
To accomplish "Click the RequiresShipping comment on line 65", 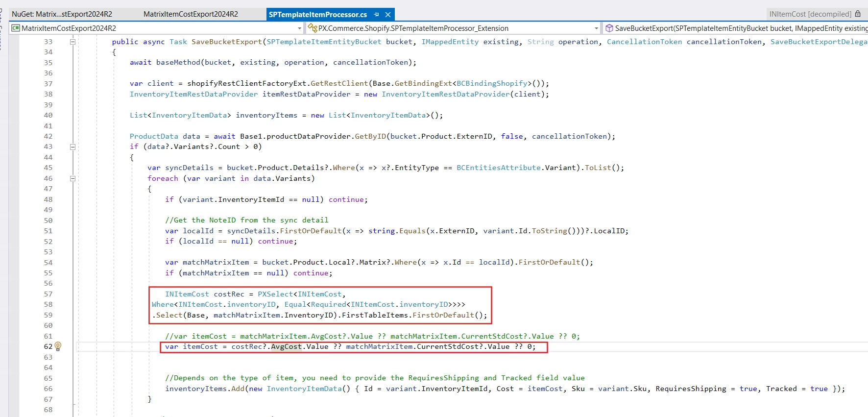I will [x=375, y=378].
